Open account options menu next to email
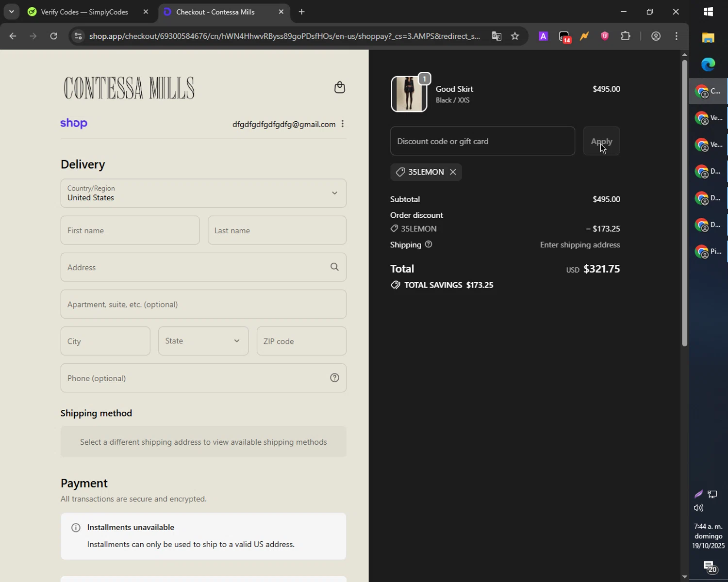728x582 pixels. 343,124
